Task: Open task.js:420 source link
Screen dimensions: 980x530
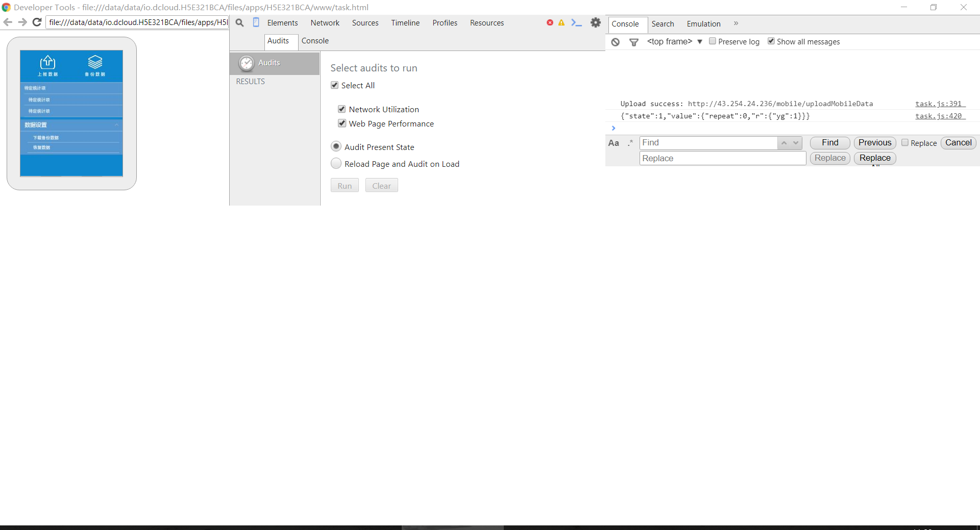Action: click(x=940, y=116)
